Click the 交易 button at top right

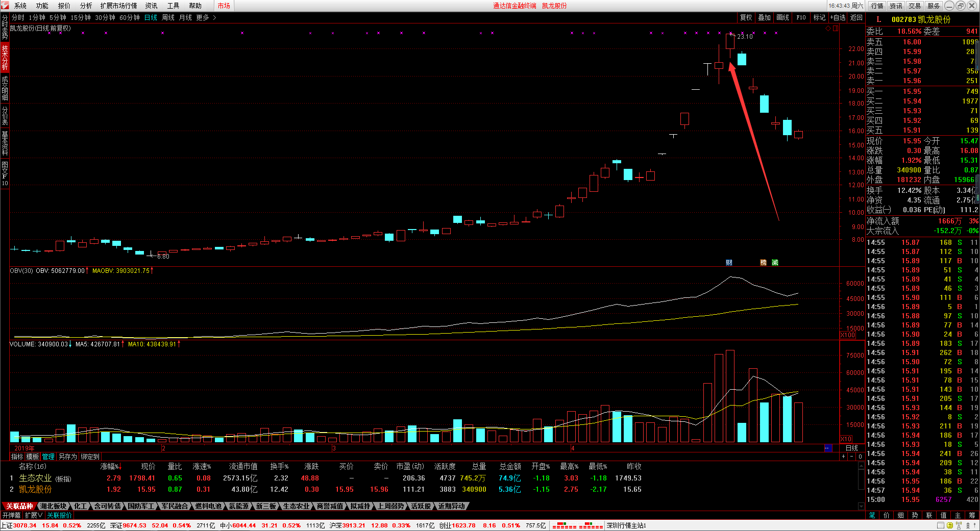[915, 6]
